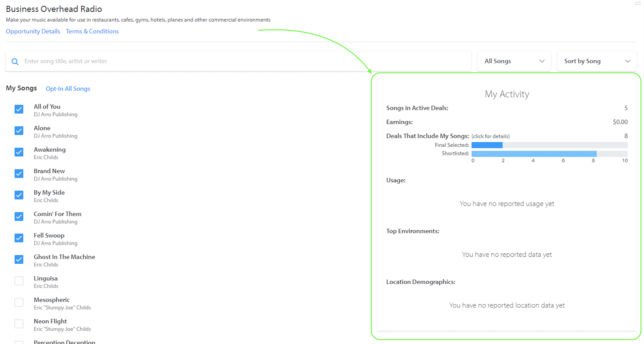Select the Mesospheric song title
The width and height of the screenshot is (644, 344).
[x=52, y=300]
